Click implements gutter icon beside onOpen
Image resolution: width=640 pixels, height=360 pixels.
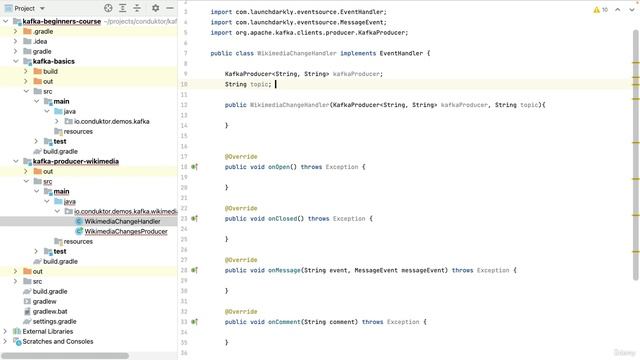[x=195, y=167]
